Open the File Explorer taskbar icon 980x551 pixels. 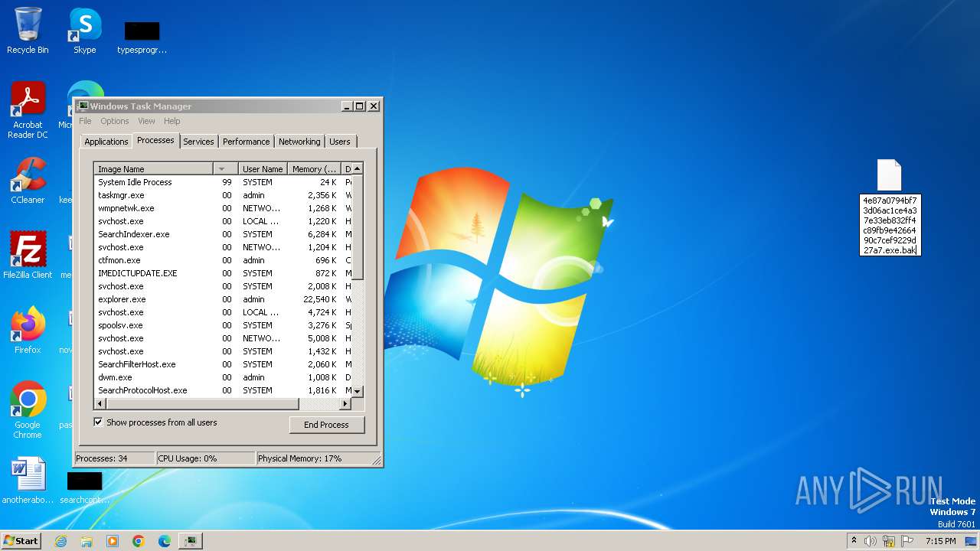[87, 541]
